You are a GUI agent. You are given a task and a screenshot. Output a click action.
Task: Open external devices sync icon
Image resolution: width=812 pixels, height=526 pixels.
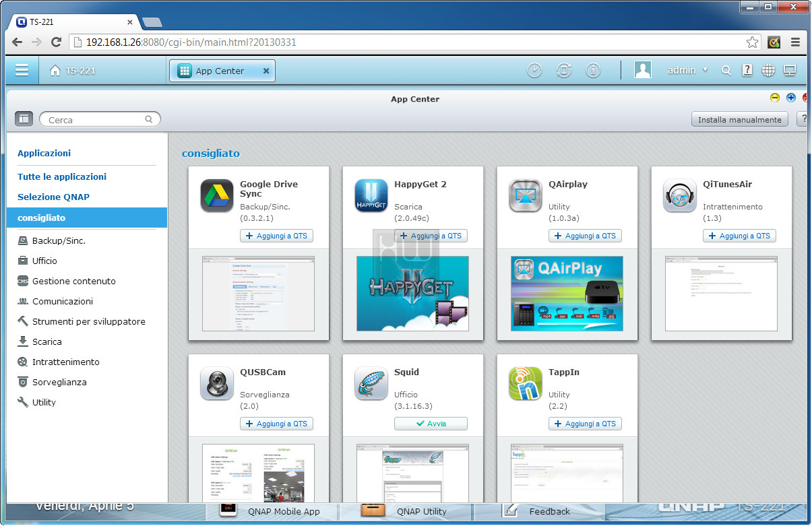pos(564,70)
